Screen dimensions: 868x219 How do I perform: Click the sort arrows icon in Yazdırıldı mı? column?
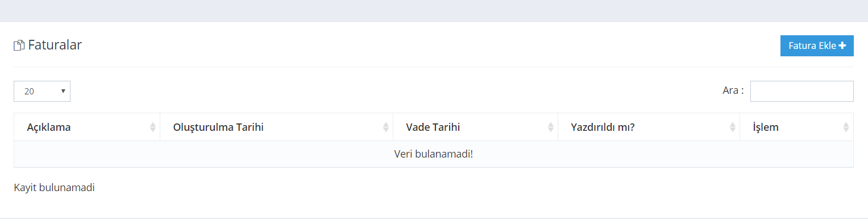(733, 127)
